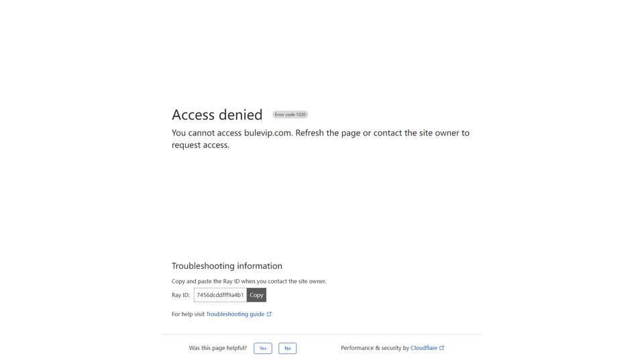Image resolution: width=644 pixels, height=362 pixels.
Task: Select the Ray ID value field
Action: 220,295
